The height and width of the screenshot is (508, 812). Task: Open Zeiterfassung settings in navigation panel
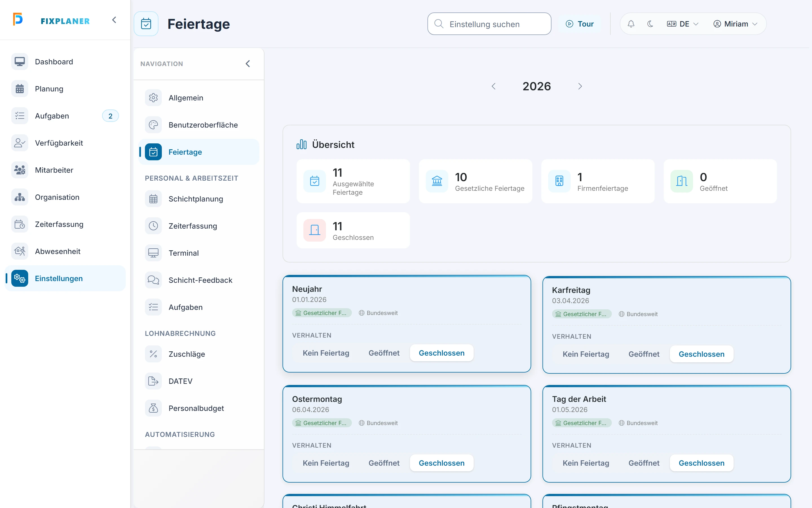pyautogui.click(x=199, y=226)
